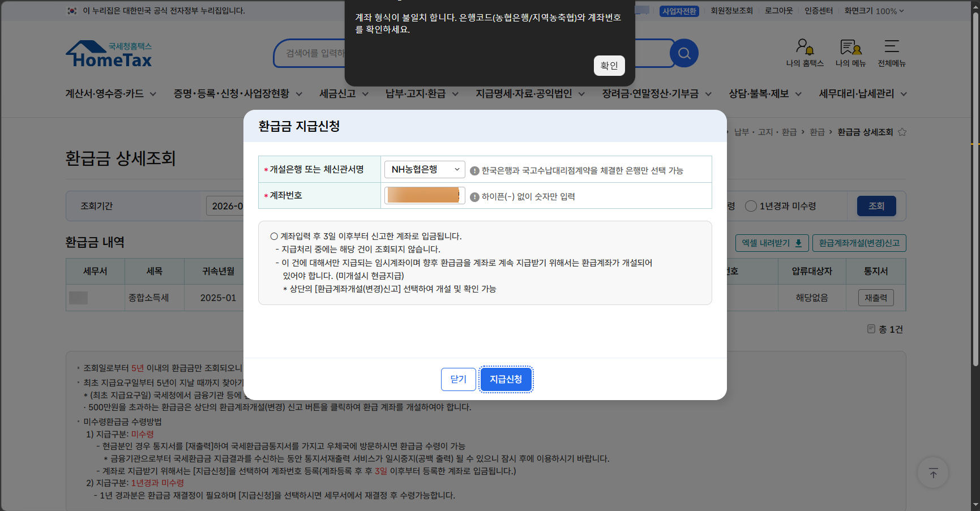Open 나의 홈택스 icon

[804, 53]
